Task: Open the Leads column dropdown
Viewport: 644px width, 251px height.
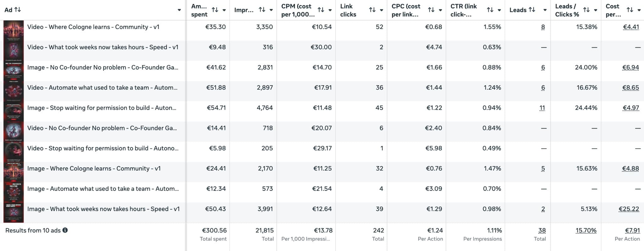Action: click(x=544, y=10)
